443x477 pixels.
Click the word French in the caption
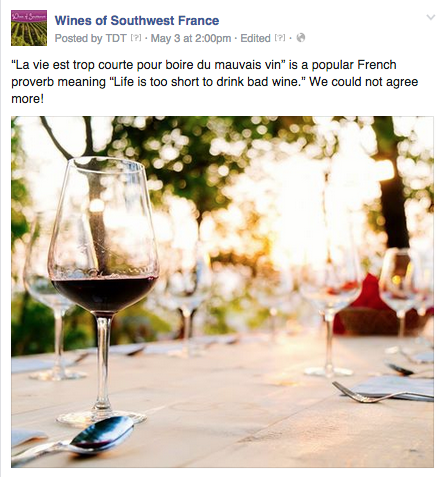click(x=377, y=65)
